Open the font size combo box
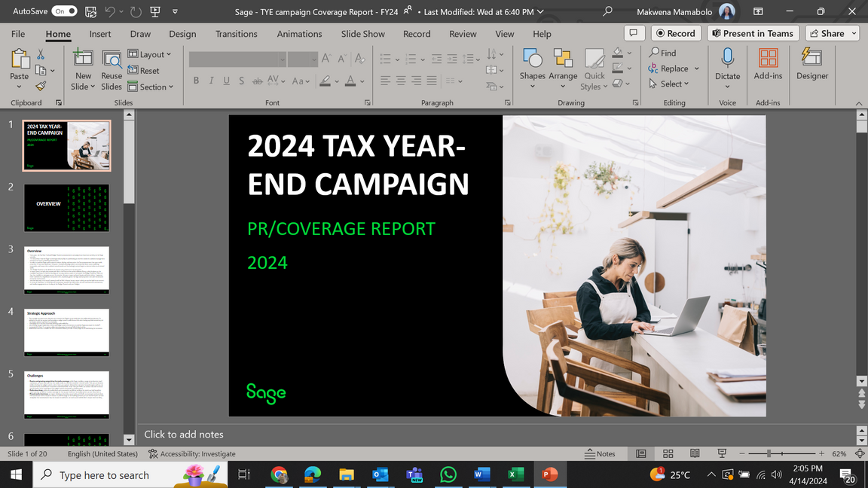The image size is (868, 488). pos(302,59)
